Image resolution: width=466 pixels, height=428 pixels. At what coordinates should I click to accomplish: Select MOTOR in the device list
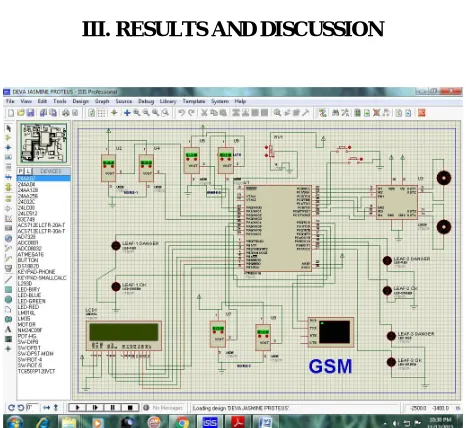pyautogui.click(x=27, y=324)
